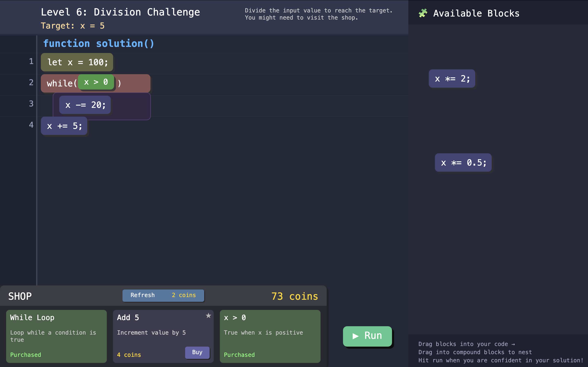Buy the Add 5 block
588x367 pixels.
(197, 352)
